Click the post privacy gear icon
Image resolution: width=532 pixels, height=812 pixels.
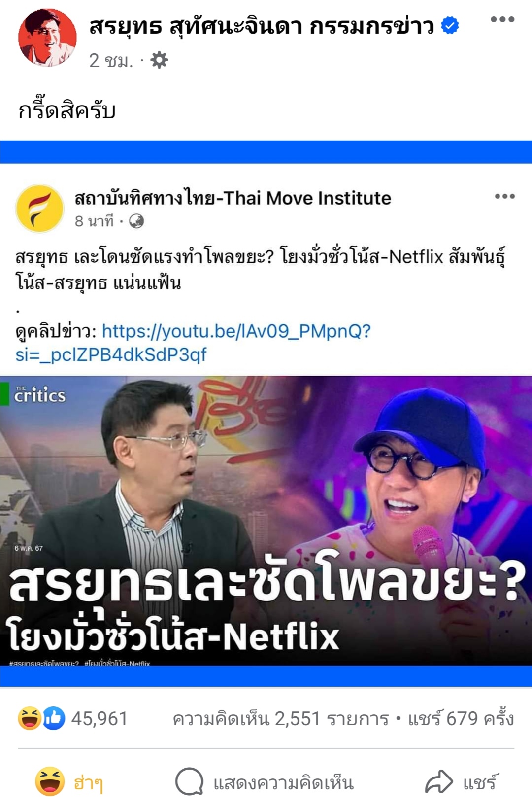click(x=159, y=60)
